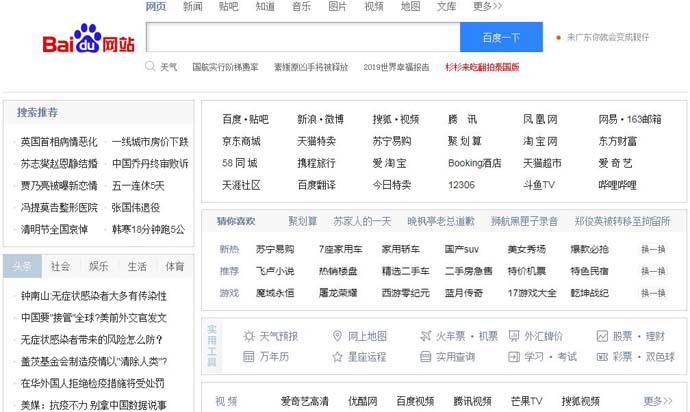Focus the Baidu search input box

[303, 37]
